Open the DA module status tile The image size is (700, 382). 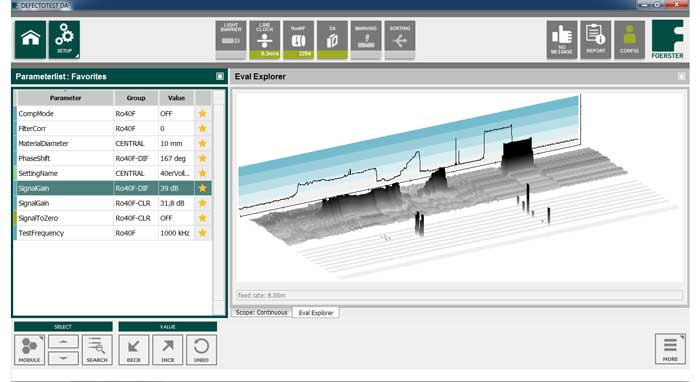click(x=332, y=40)
